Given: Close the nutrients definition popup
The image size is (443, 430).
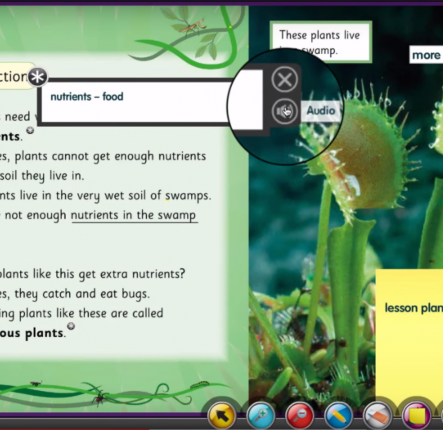Looking at the screenshot, I should [284, 79].
